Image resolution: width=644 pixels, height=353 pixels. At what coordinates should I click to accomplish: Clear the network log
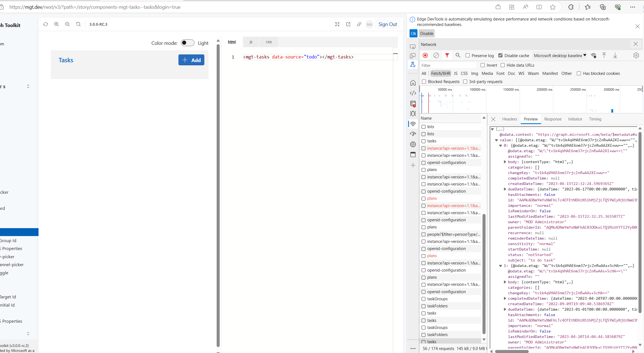[436, 55]
